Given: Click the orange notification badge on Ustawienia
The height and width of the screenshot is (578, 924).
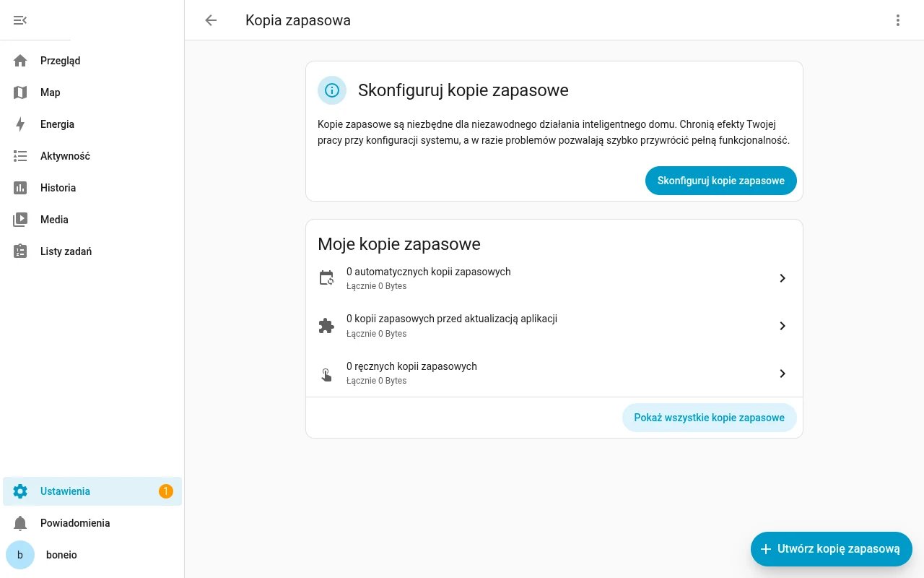Looking at the screenshot, I should (x=166, y=491).
